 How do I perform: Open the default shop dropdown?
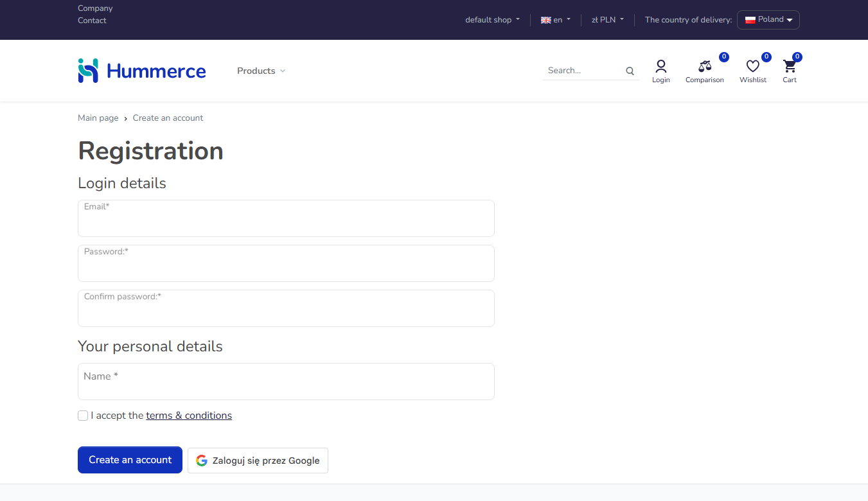click(x=493, y=20)
